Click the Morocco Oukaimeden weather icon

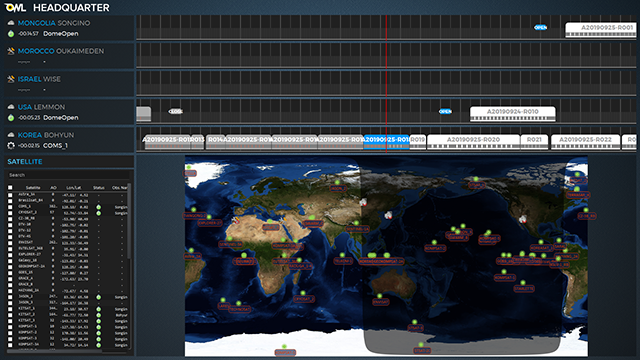[11, 51]
